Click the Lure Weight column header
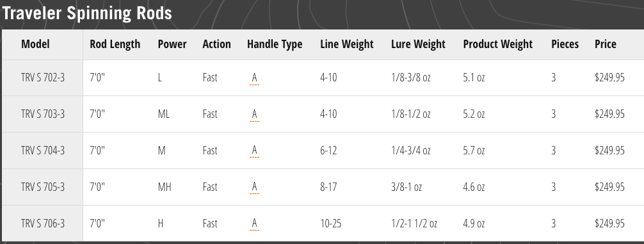Image resolution: width=644 pixels, height=244 pixels. pos(418,44)
